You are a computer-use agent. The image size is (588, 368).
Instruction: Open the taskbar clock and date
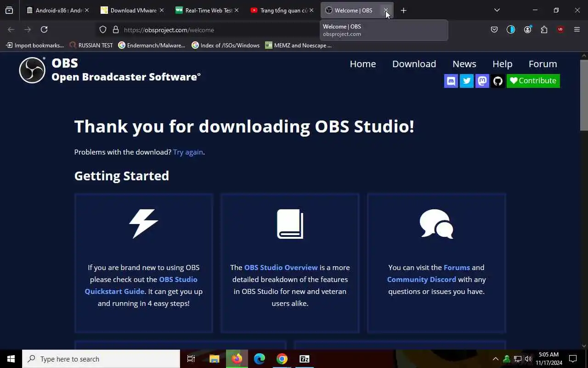[x=549, y=359]
